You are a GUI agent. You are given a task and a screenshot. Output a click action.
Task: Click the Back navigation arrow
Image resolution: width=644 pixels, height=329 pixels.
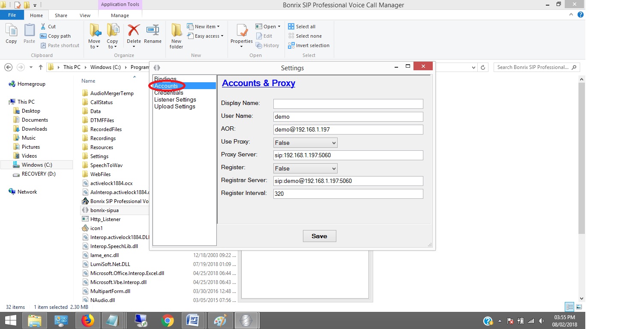[8, 67]
